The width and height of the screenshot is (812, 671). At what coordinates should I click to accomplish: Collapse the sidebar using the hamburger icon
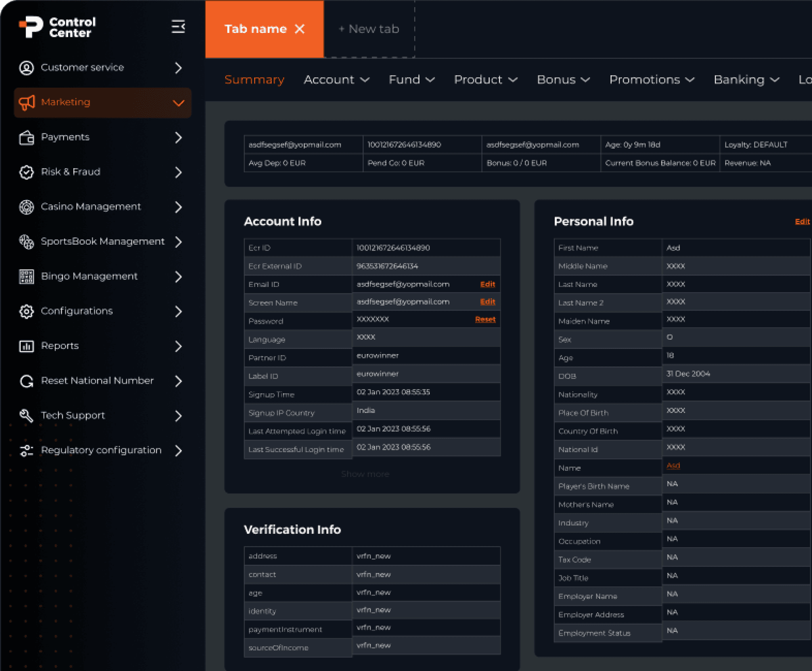(178, 27)
